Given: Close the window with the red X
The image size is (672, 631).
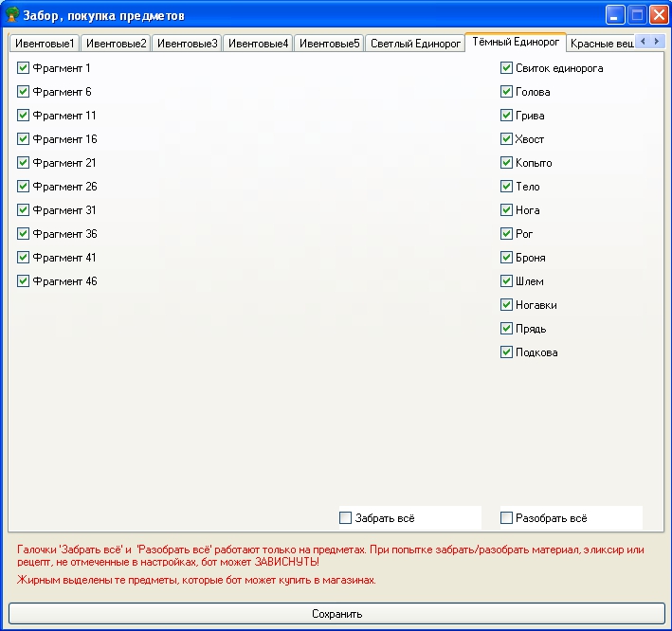Looking at the screenshot, I should pyautogui.click(x=658, y=15).
